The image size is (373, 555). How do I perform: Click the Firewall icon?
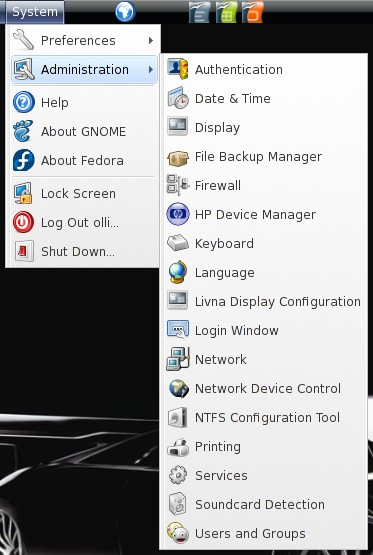[178, 185]
